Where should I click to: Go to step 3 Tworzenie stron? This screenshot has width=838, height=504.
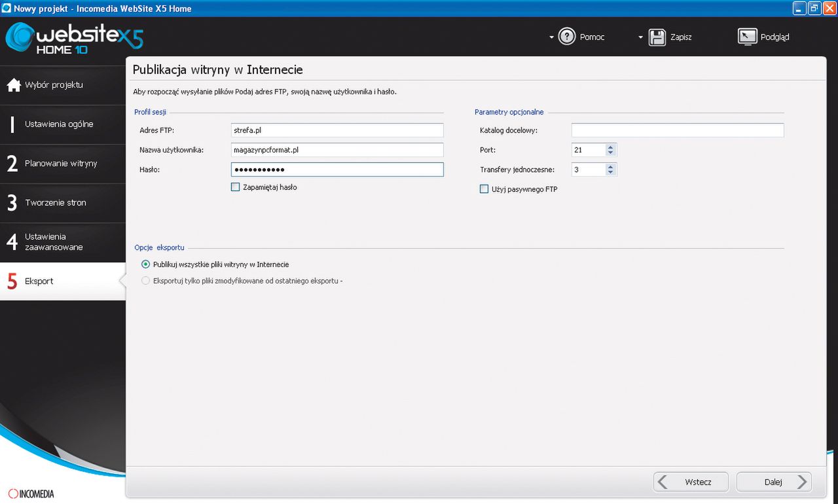[x=63, y=203]
